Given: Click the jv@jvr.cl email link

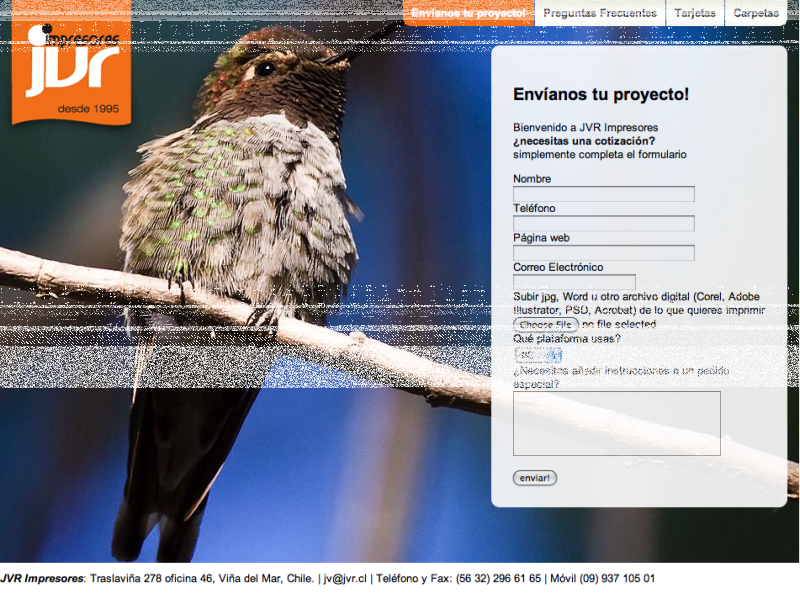Looking at the screenshot, I should 345,579.
